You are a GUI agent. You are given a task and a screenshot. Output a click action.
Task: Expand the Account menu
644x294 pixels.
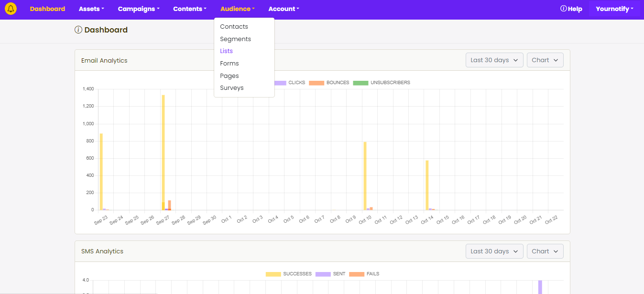coord(284,9)
